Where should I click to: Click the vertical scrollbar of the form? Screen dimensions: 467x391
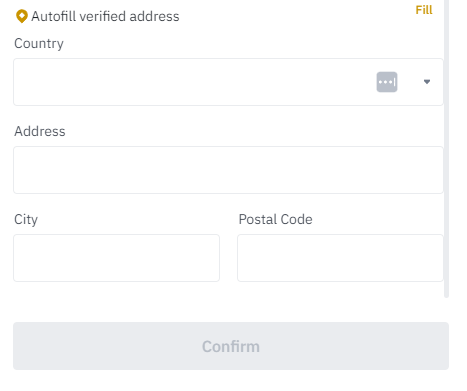click(x=447, y=148)
